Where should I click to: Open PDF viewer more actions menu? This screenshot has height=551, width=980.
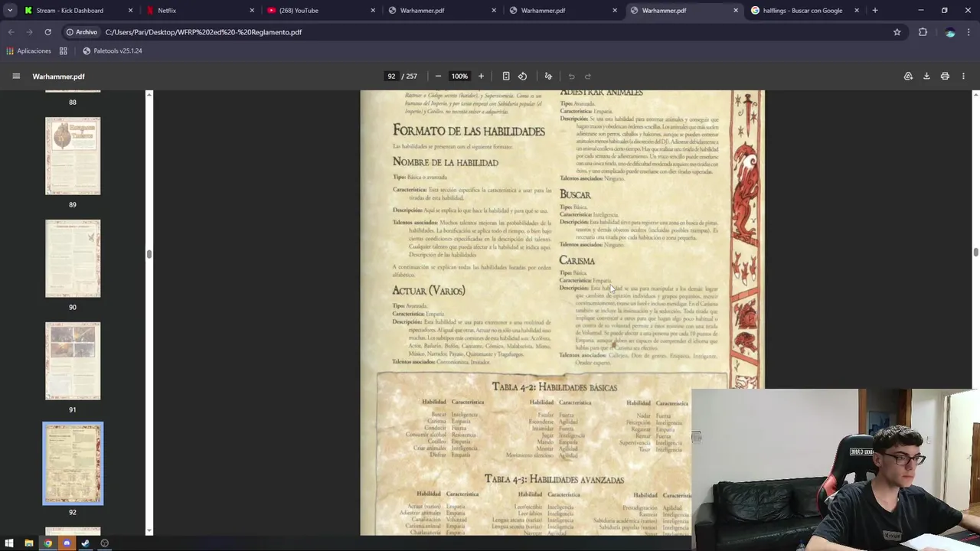point(963,77)
